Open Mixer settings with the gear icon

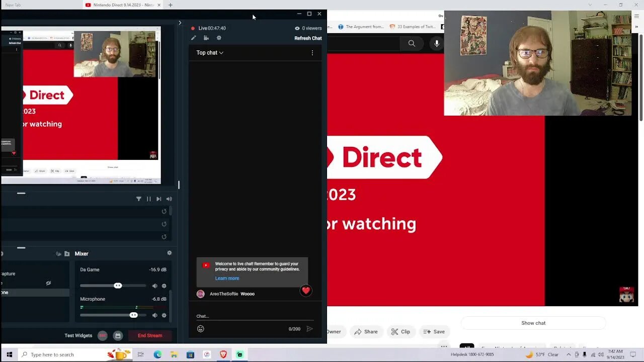(170, 253)
